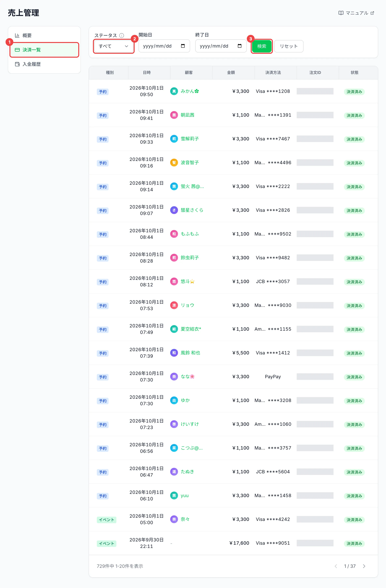
Task: Click イベント tag in 05:00 row
Action: (x=107, y=520)
